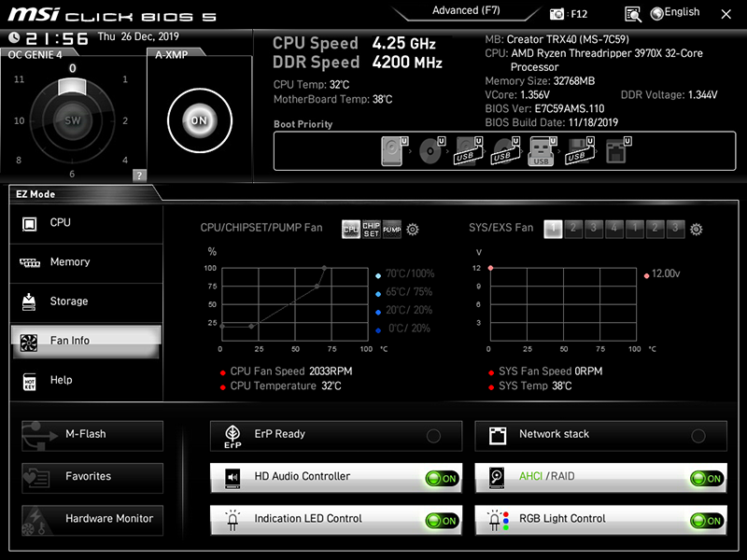Viewport: 747px width, 560px height.
Task: Open the M-Flash utility
Action: [92, 436]
